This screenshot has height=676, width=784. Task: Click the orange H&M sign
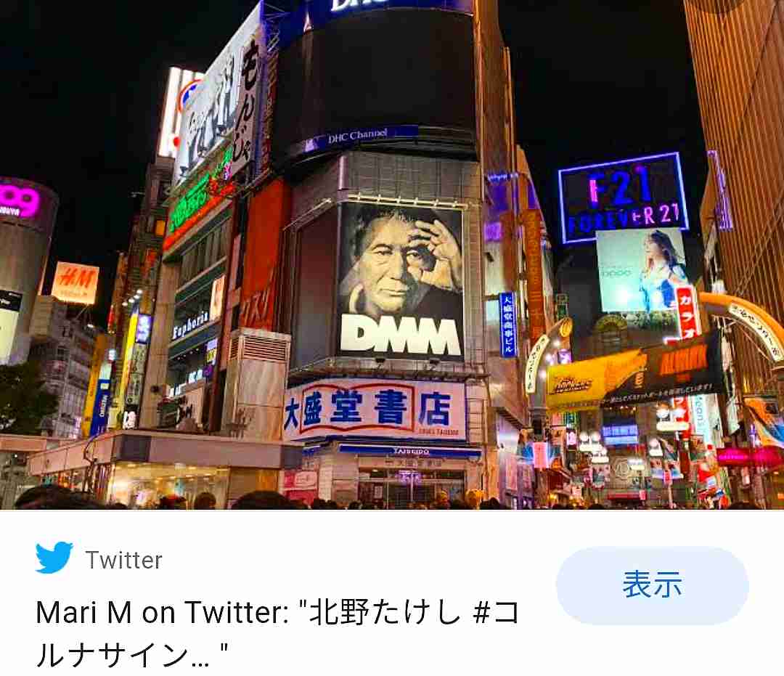(x=75, y=282)
